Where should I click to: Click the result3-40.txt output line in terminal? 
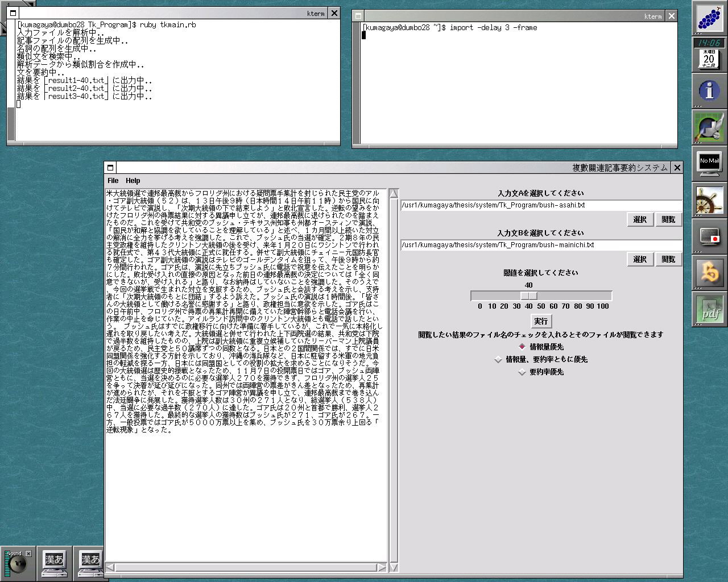[x=85, y=97]
